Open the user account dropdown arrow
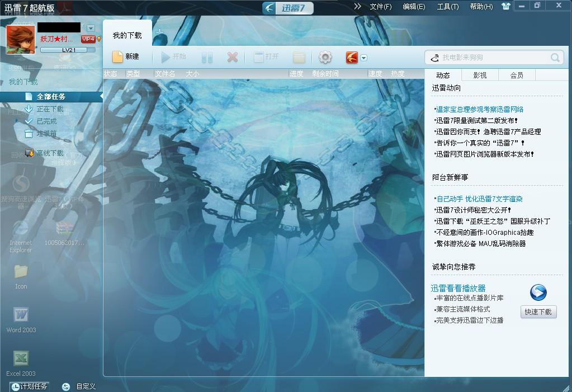Image resolution: width=572 pixels, height=392 pixels. [x=91, y=28]
